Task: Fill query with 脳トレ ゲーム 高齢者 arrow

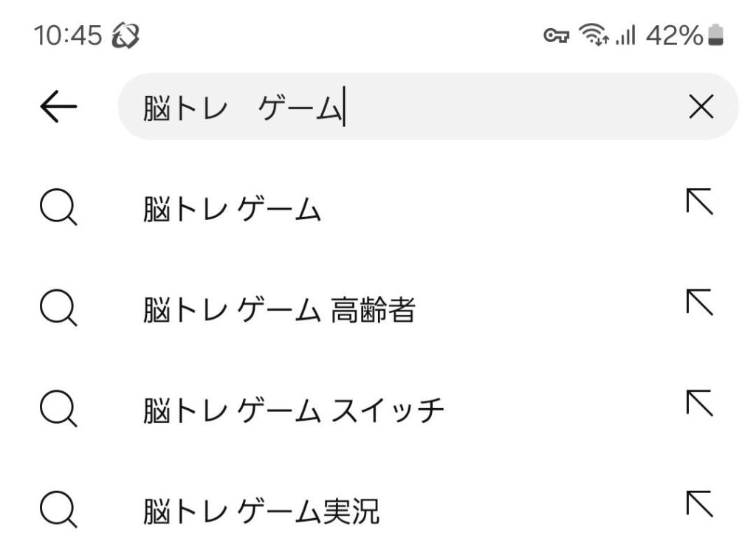Action: click(699, 303)
